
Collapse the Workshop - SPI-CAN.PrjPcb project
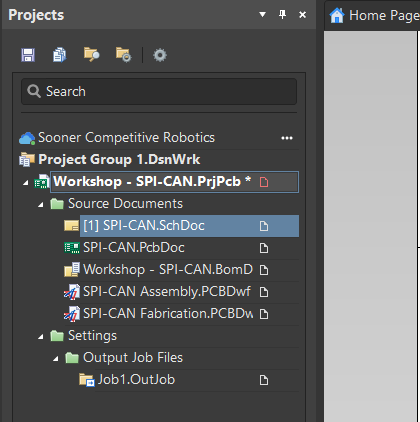click(x=26, y=183)
